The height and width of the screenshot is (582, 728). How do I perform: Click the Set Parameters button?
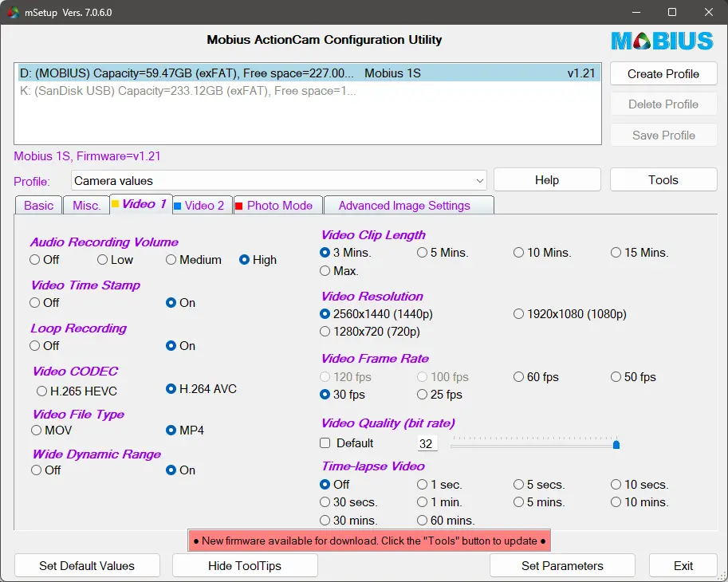[x=562, y=566]
